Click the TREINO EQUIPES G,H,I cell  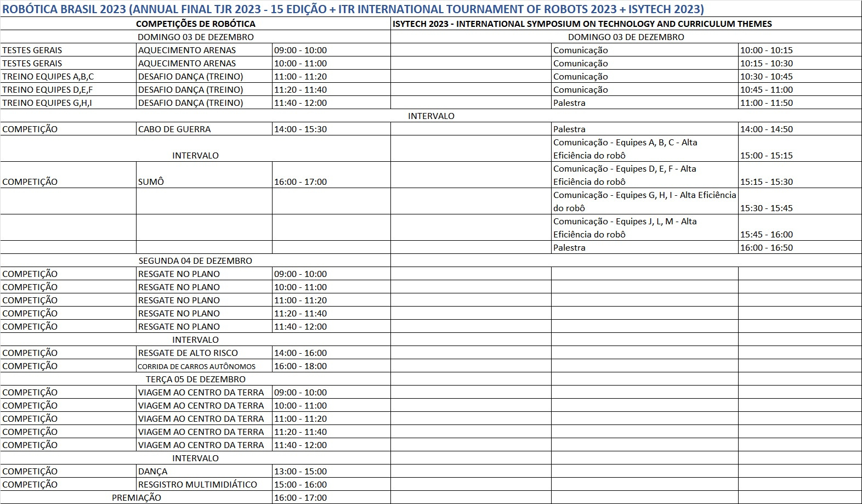pos(47,103)
